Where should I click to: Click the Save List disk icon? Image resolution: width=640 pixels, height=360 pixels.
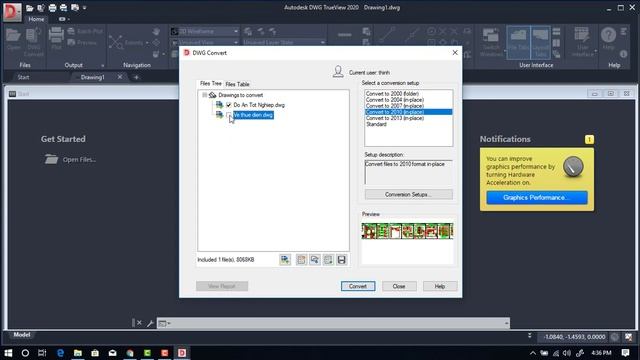click(342, 260)
